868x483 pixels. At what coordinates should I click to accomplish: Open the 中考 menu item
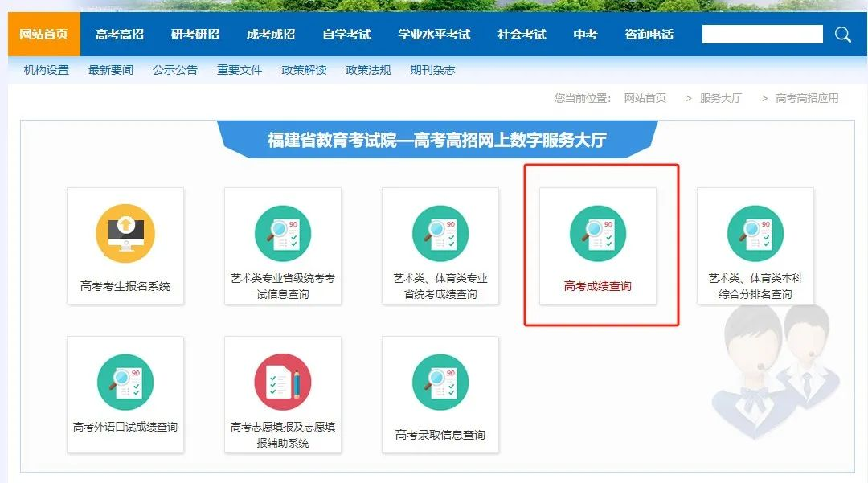[585, 35]
